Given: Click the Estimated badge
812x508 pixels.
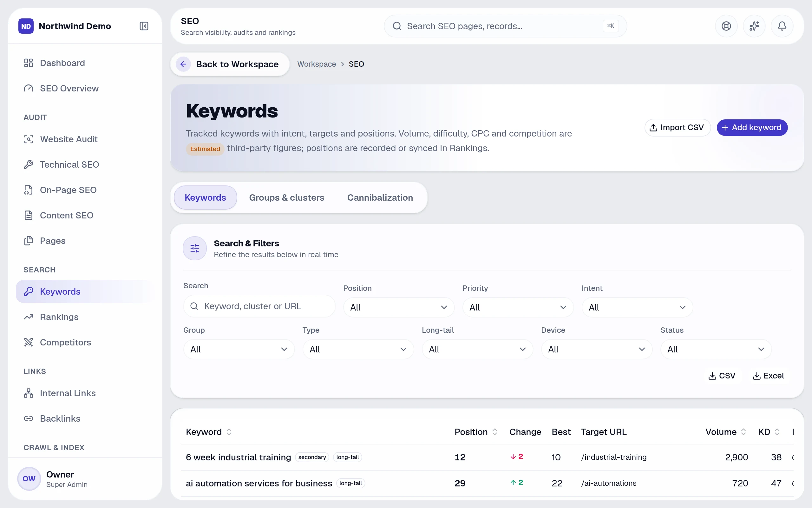Looking at the screenshot, I should tap(205, 149).
